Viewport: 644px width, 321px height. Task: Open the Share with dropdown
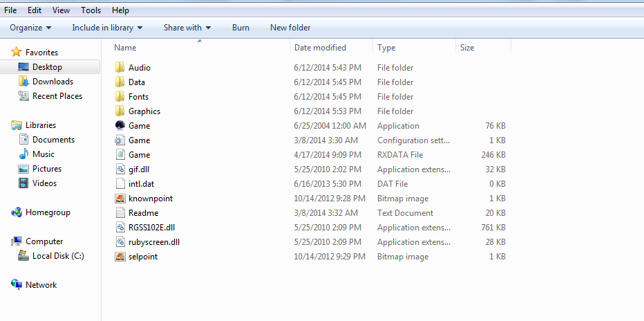(x=187, y=28)
